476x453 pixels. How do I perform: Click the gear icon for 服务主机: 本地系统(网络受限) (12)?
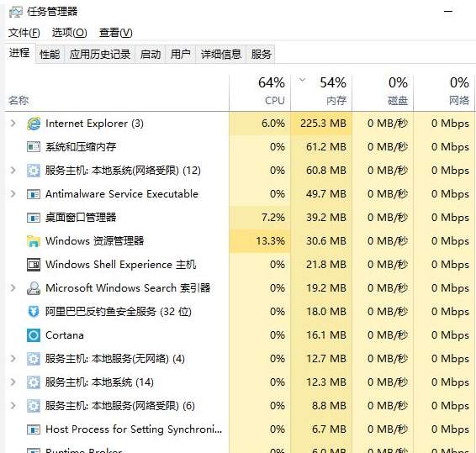click(34, 171)
